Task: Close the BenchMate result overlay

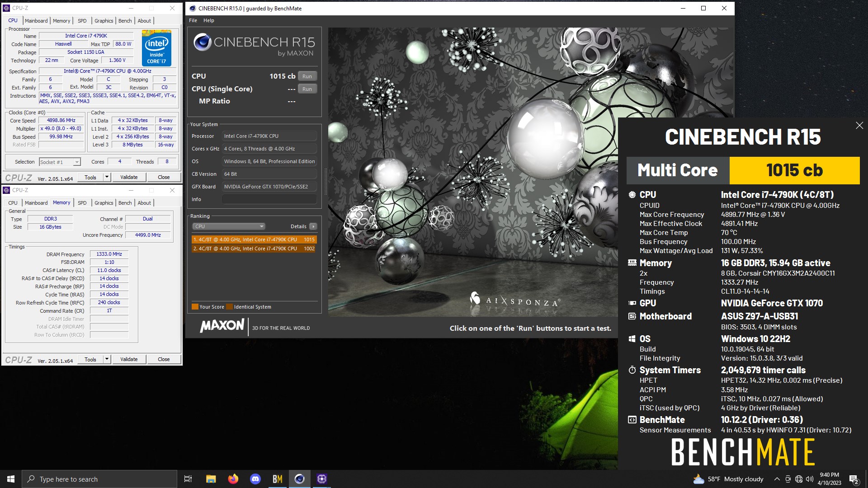Action: [859, 126]
